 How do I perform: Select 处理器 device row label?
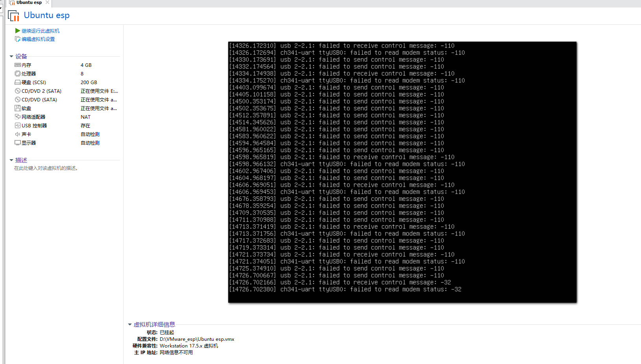(29, 74)
